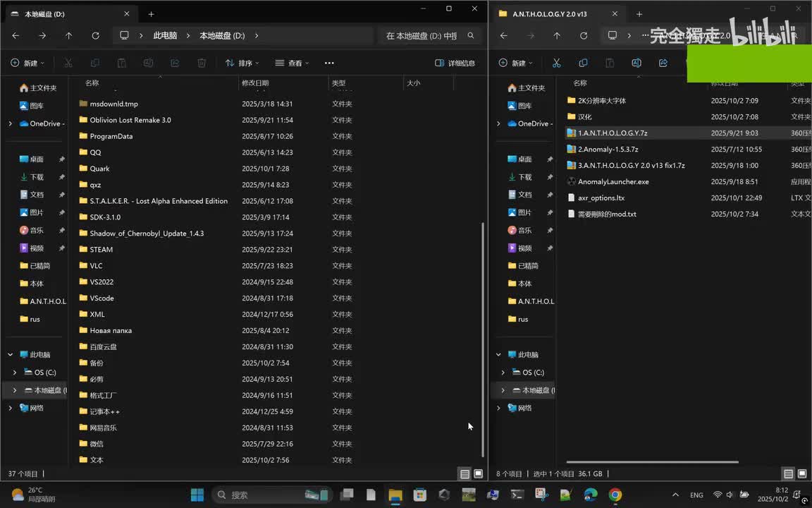Open 下载 in left window sidebar
Screen dimensions: 812x508
(37, 177)
